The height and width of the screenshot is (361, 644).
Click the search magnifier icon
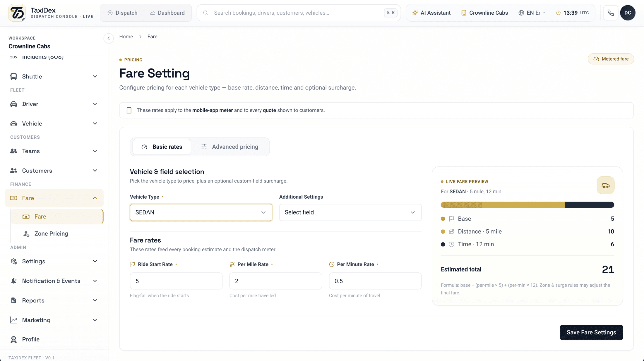[205, 13]
